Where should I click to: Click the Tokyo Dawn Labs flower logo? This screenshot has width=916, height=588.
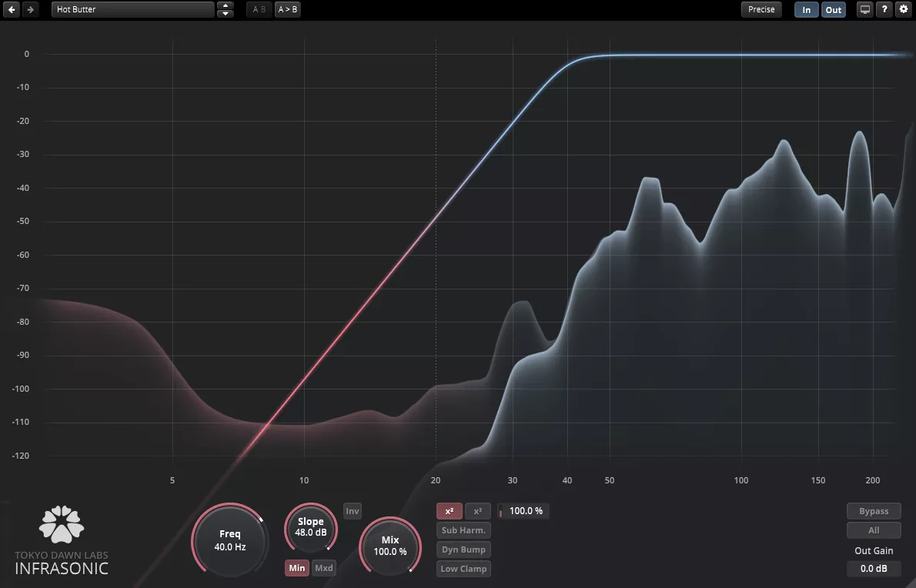62,524
